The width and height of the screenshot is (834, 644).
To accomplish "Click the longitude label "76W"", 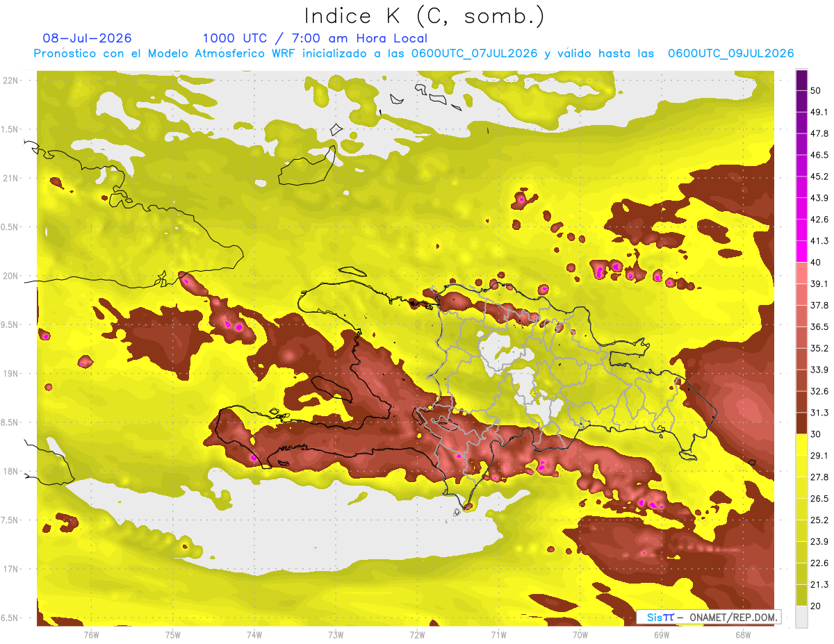I will [91, 635].
